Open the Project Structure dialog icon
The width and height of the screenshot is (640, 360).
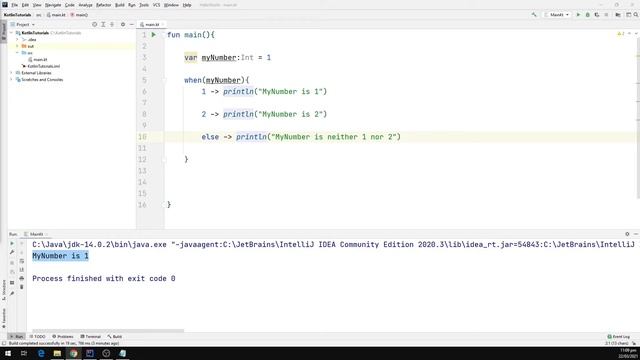pyautogui.click(x=618, y=15)
